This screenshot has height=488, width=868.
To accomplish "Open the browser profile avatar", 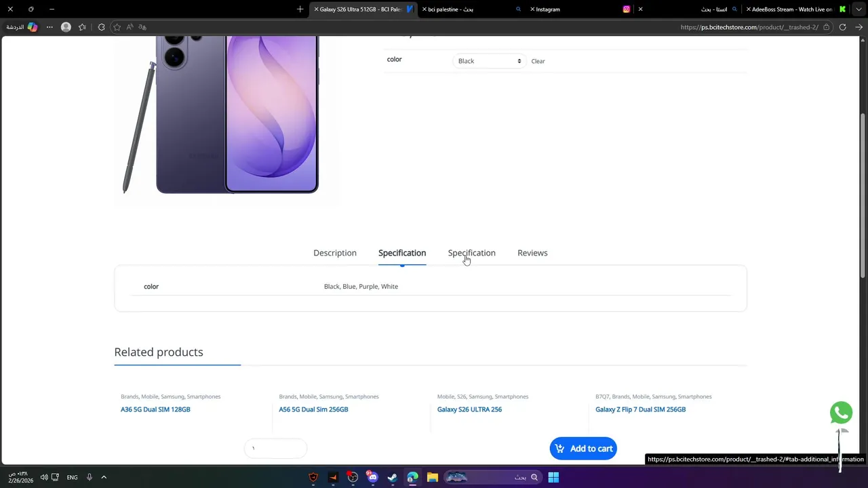I will click(66, 27).
